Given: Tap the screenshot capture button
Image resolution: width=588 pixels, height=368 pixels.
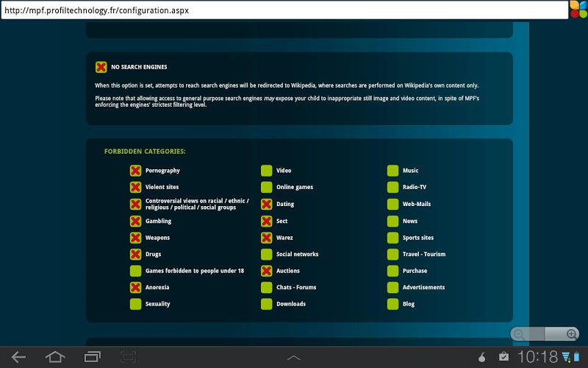Looking at the screenshot, I should click(128, 357).
